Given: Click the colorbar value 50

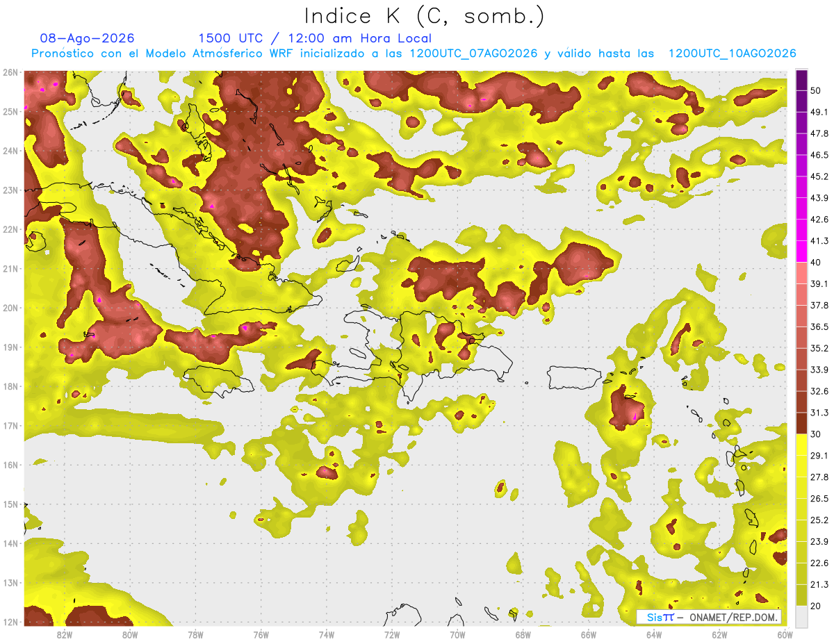Looking at the screenshot, I should click(817, 90).
